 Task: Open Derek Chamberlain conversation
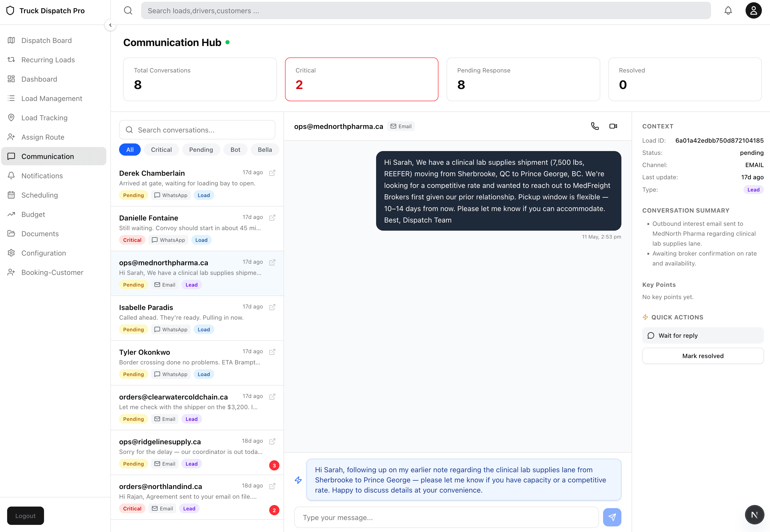coord(197,184)
